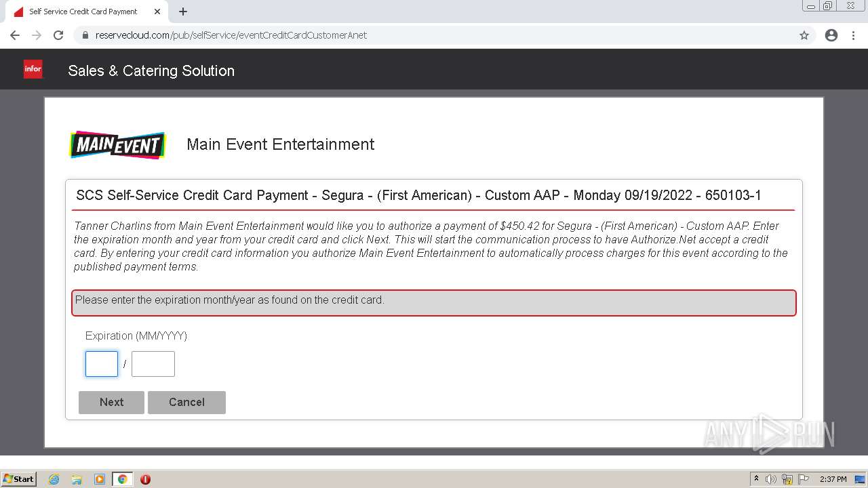Show hidden tray icons arrow
This screenshot has height=488, width=868.
pyautogui.click(x=756, y=479)
